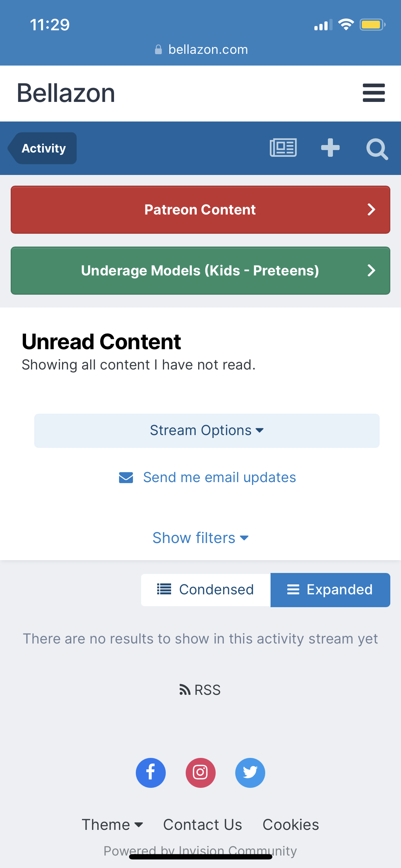401x868 pixels.
Task: Open the Theme dropdown in footer
Action: (x=112, y=825)
